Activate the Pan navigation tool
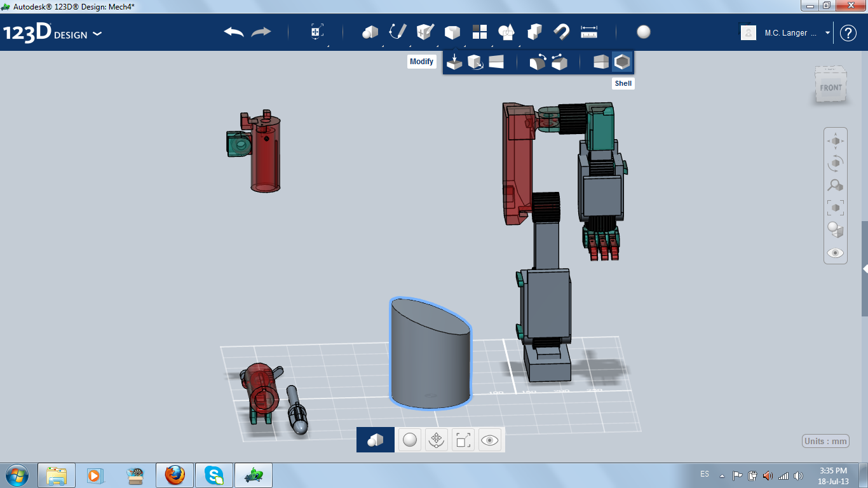This screenshot has width=868, height=488. point(836,141)
